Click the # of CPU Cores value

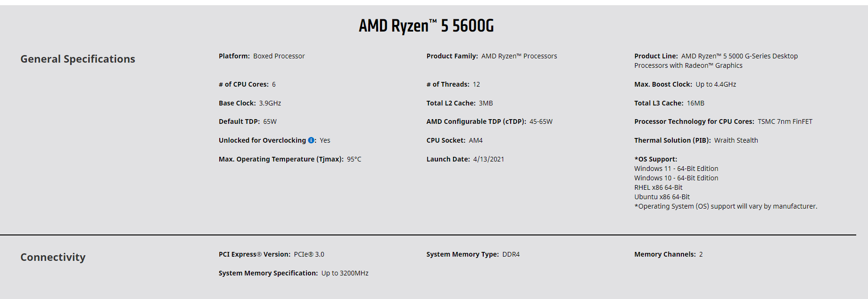pyautogui.click(x=274, y=84)
